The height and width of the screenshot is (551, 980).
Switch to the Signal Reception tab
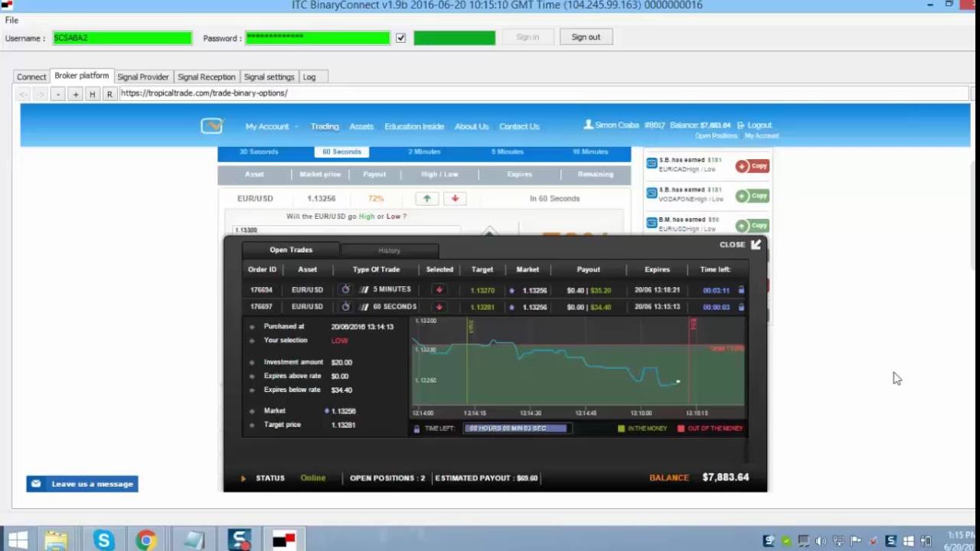click(x=206, y=77)
